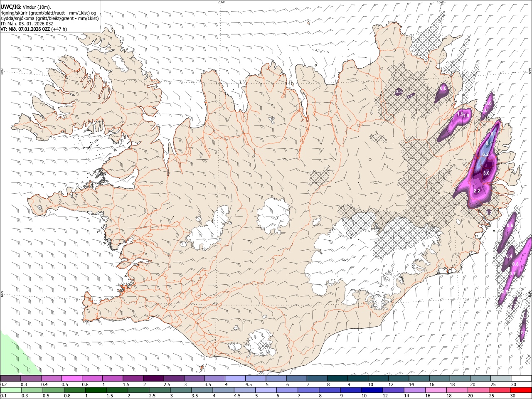The width and height of the screenshot is (532, 399).
Task: Click the 0.8 precipitation value offshore in the southeast
Action: coord(515,264)
